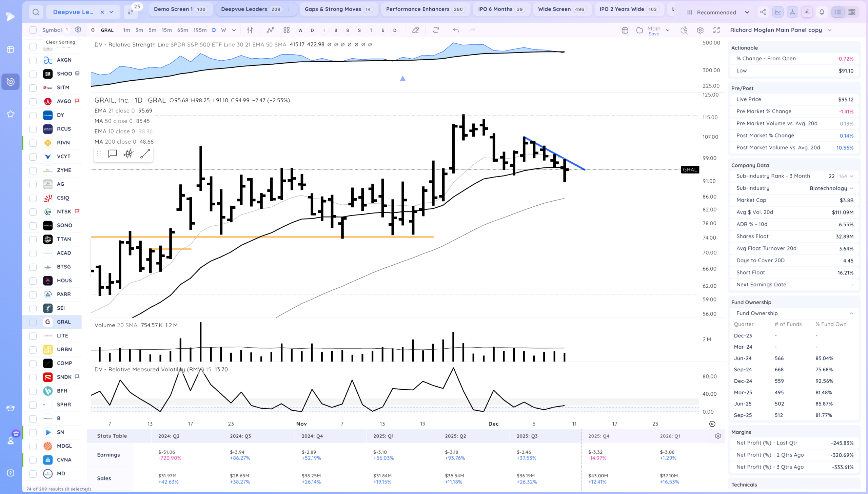
Task: Click the undo arrow icon
Action: point(456,30)
